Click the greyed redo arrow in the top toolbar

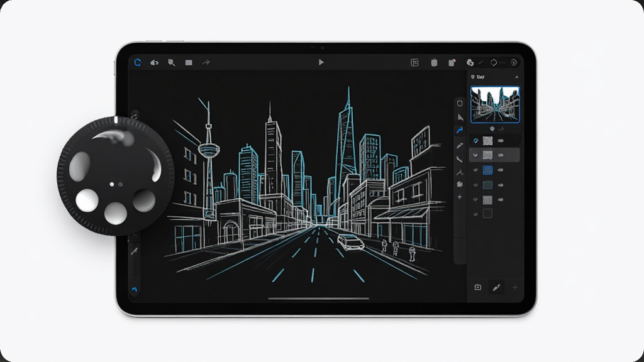pos(206,62)
